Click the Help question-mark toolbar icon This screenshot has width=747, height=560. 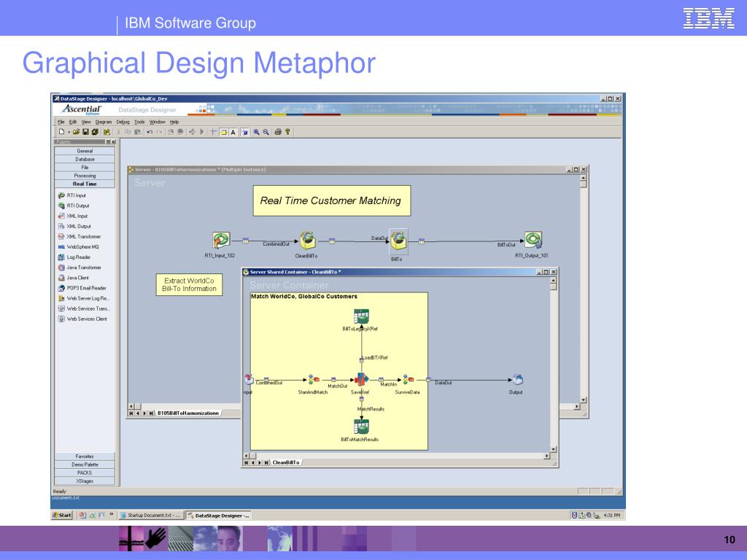point(287,132)
